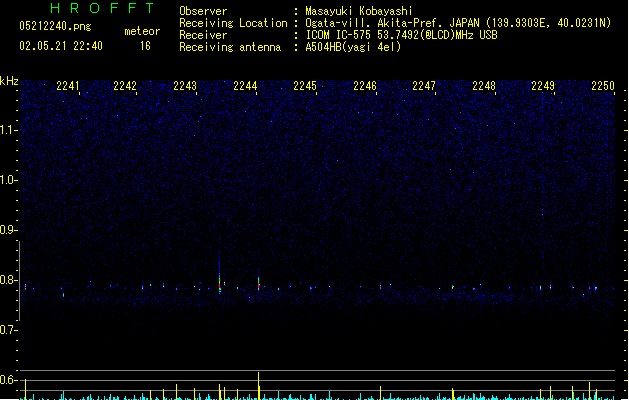Click the 2247 time axis marker
Image resolution: width=629 pixels, height=400 pixels.
point(424,86)
